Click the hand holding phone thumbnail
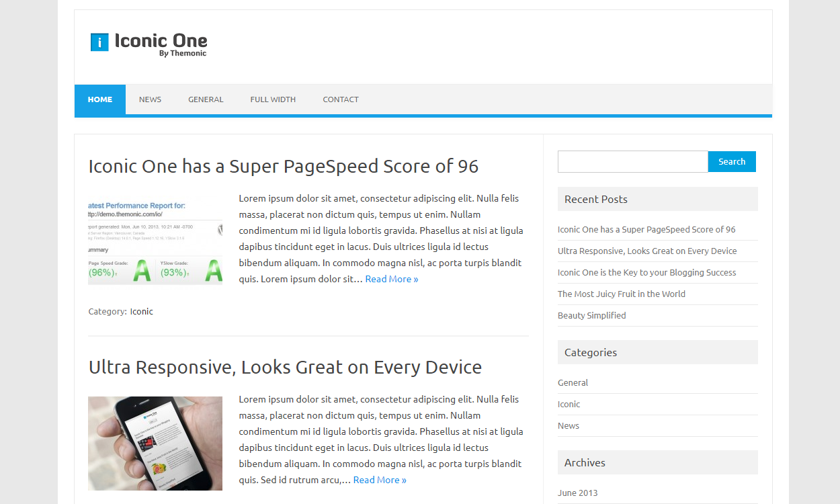 coord(155,444)
